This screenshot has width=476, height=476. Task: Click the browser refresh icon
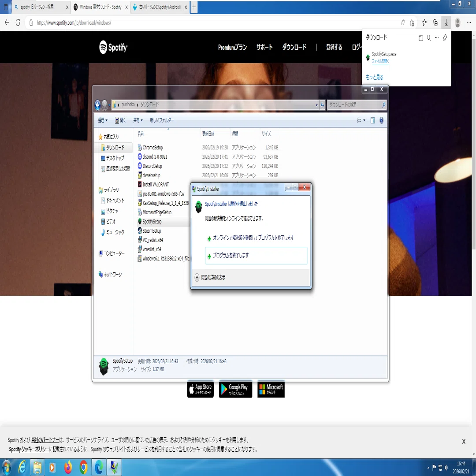pyautogui.click(x=18, y=22)
